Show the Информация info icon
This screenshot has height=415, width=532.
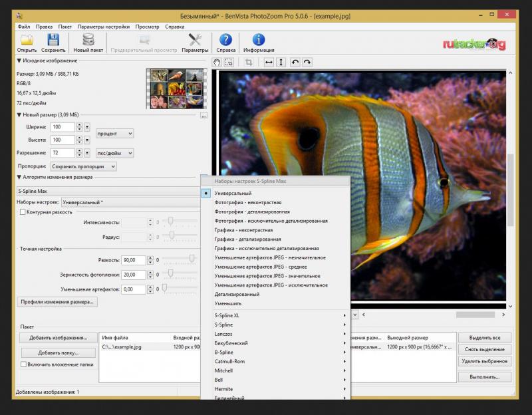[259, 40]
